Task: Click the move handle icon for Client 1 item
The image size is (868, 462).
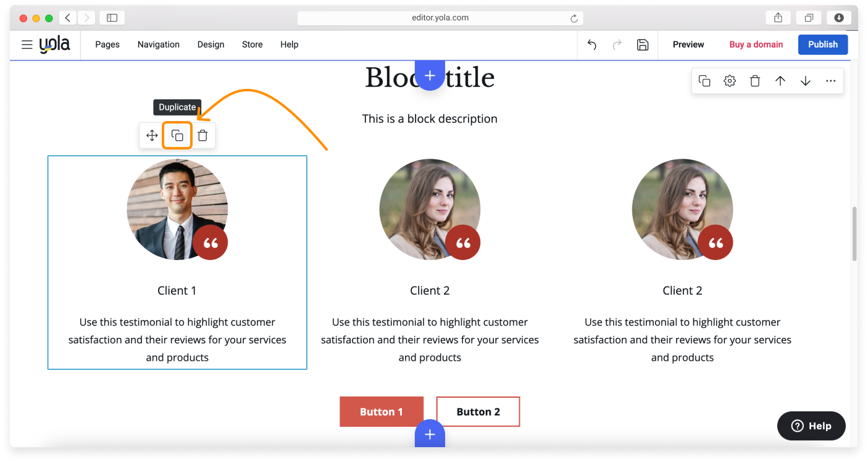Action: point(152,135)
